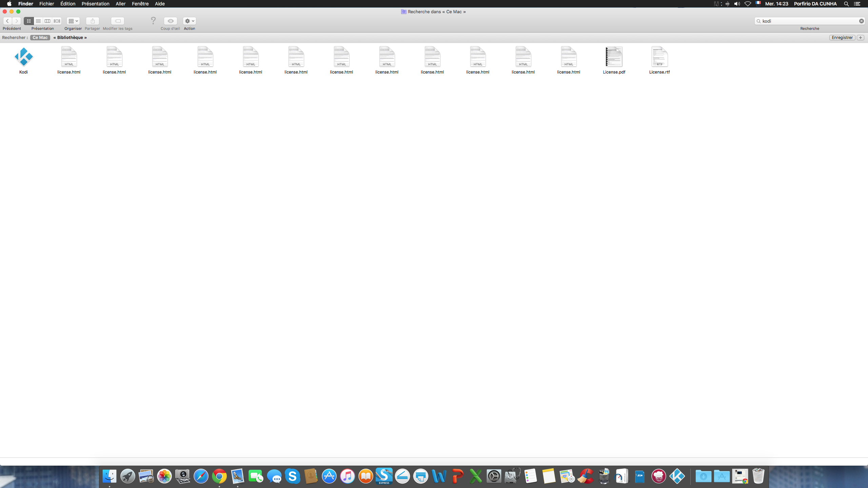Open the volume control in the menu bar

pyautogui.click(x=737, y=4)
